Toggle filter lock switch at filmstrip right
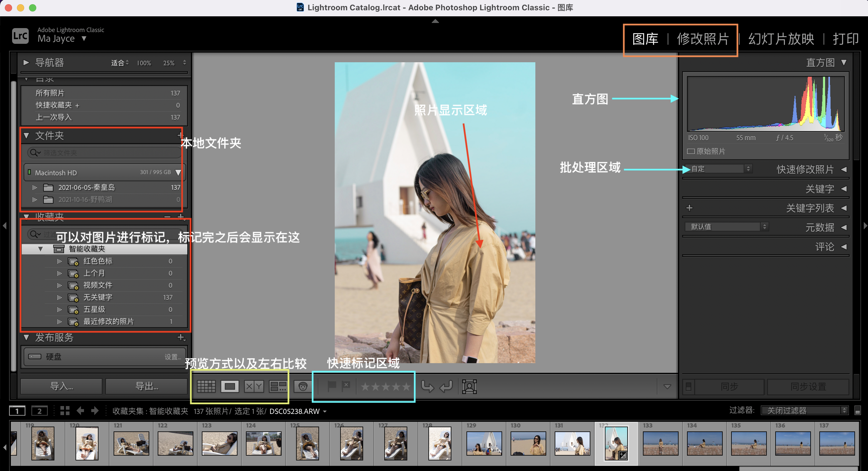 pos(857,410)
